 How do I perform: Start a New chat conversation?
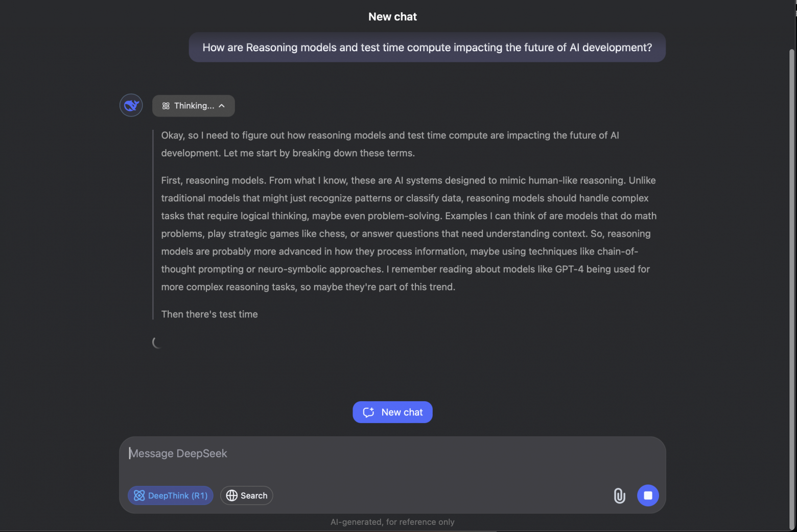pyautogui.click(x=392, y=412)
